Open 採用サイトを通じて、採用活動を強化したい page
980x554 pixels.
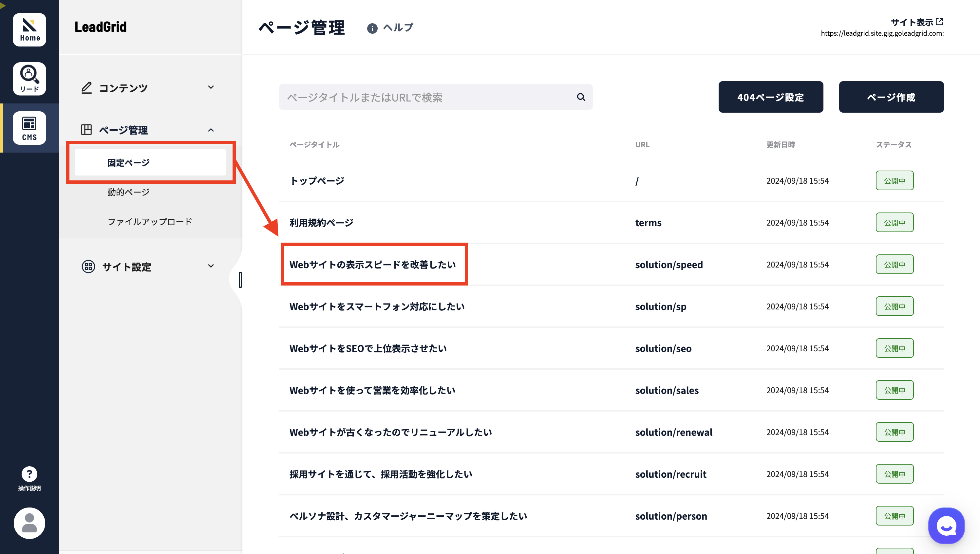click(x=381, y=474)
